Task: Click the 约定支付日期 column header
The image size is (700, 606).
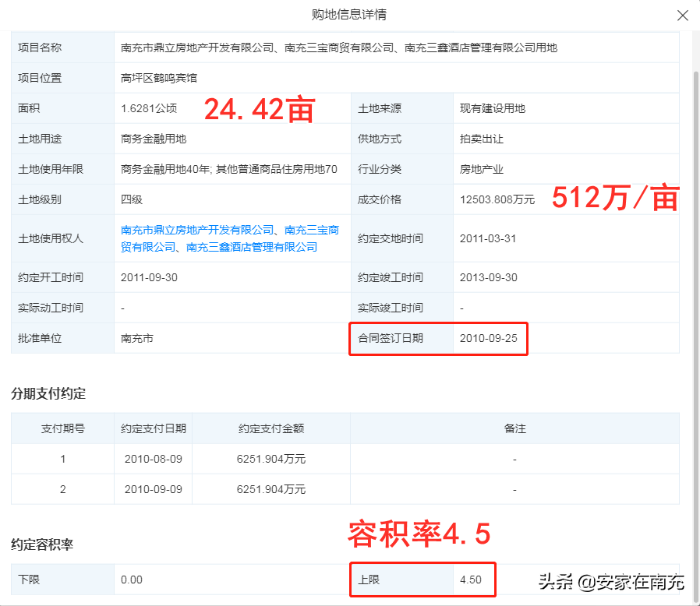Action: pos(153,428)
